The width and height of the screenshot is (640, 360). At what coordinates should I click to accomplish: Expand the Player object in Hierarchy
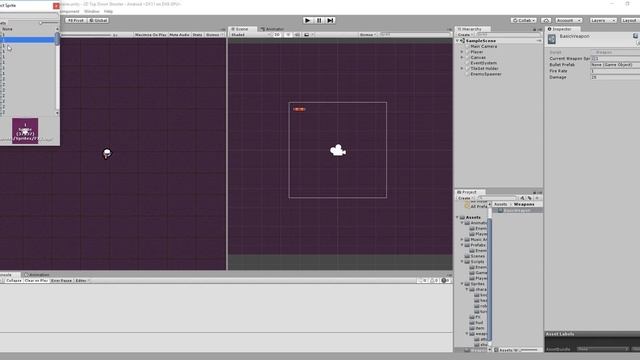coord(462,52)
